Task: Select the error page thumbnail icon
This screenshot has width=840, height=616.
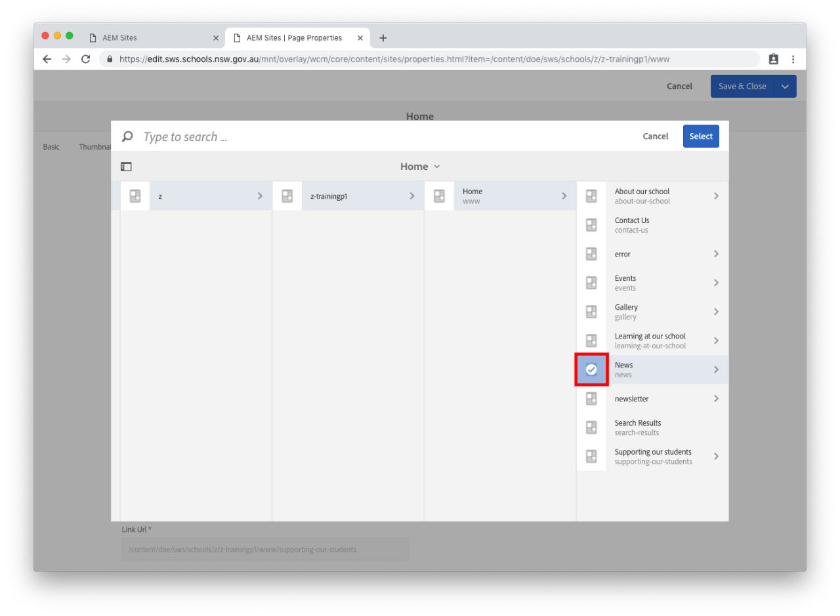Action: pos(591,254)
